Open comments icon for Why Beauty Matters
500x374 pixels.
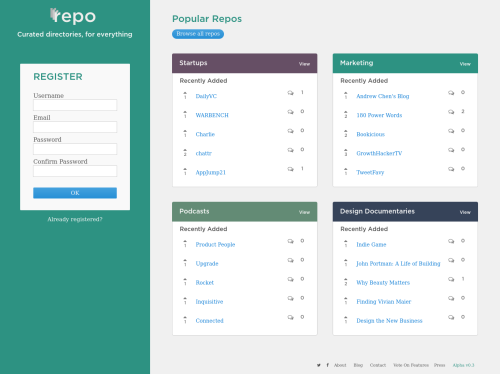(451, 279)
